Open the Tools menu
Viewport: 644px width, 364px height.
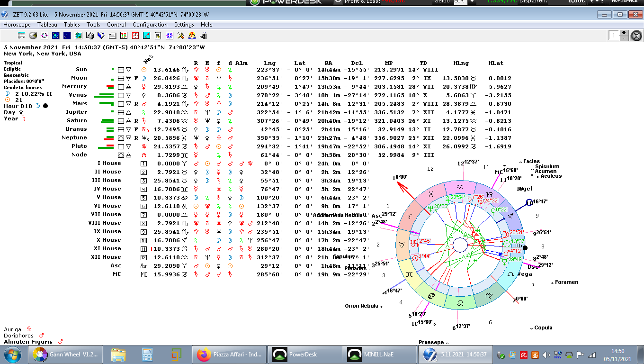pyautogui.click(x=93, y=25)
